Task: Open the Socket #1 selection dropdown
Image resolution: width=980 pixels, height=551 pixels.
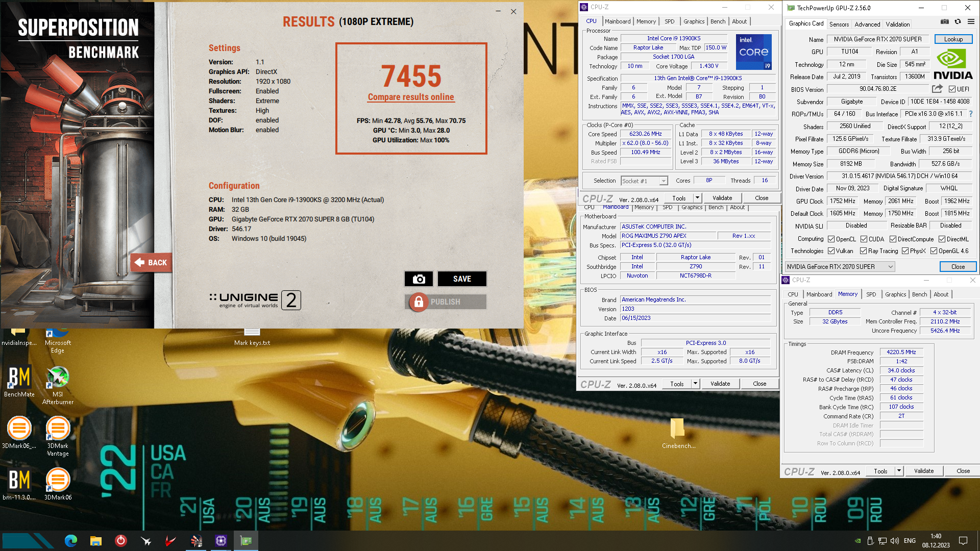Action: coord(644,181)
